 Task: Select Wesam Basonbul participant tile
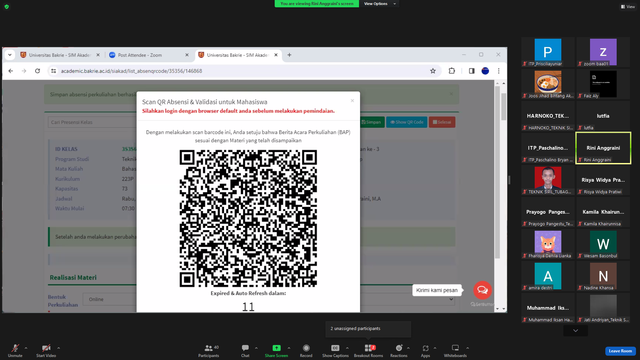[x=603, y=244]
